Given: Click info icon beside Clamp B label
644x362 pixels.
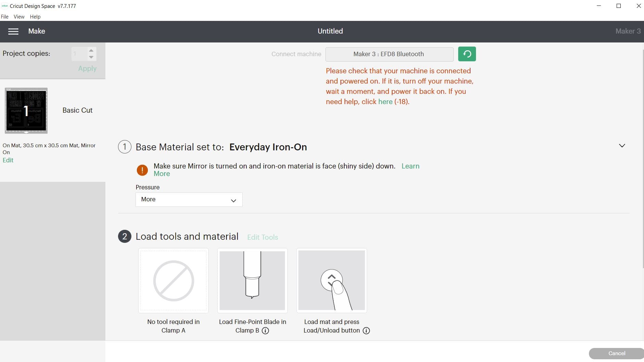Looking at the screenshot, I should [x=265, y=330].
